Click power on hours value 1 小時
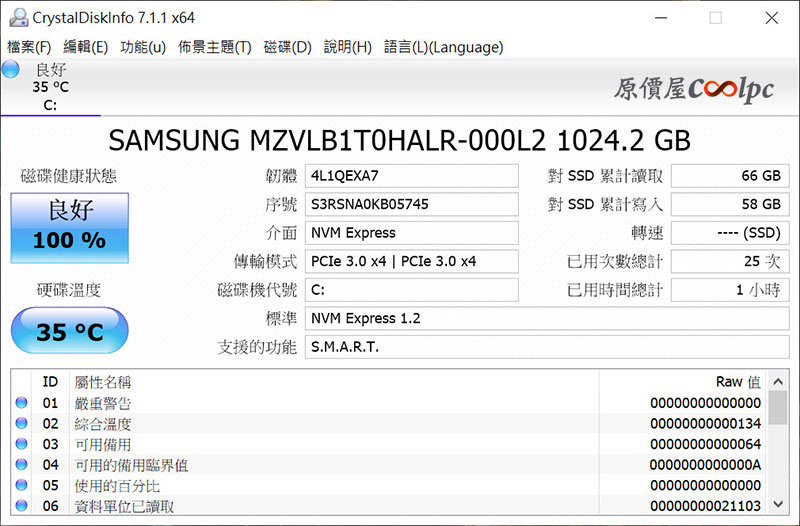 tap(730, 290)
